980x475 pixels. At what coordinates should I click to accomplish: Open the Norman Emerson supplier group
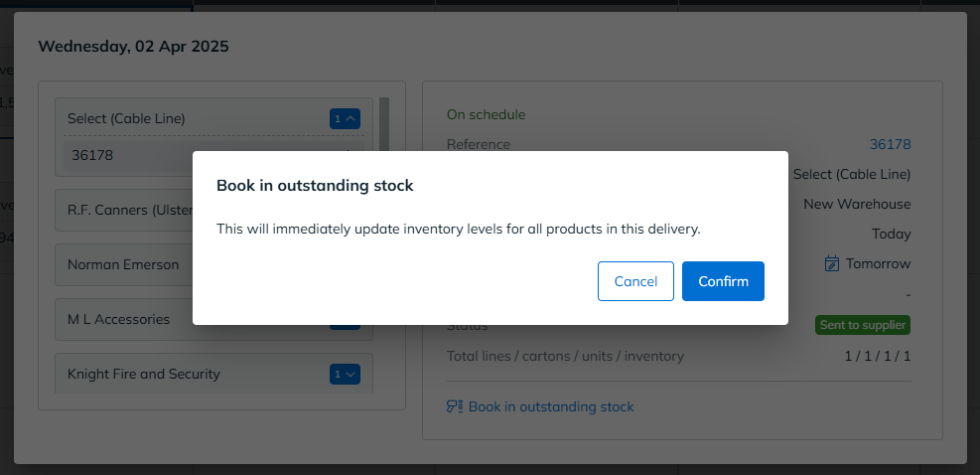tap(213, 264)
